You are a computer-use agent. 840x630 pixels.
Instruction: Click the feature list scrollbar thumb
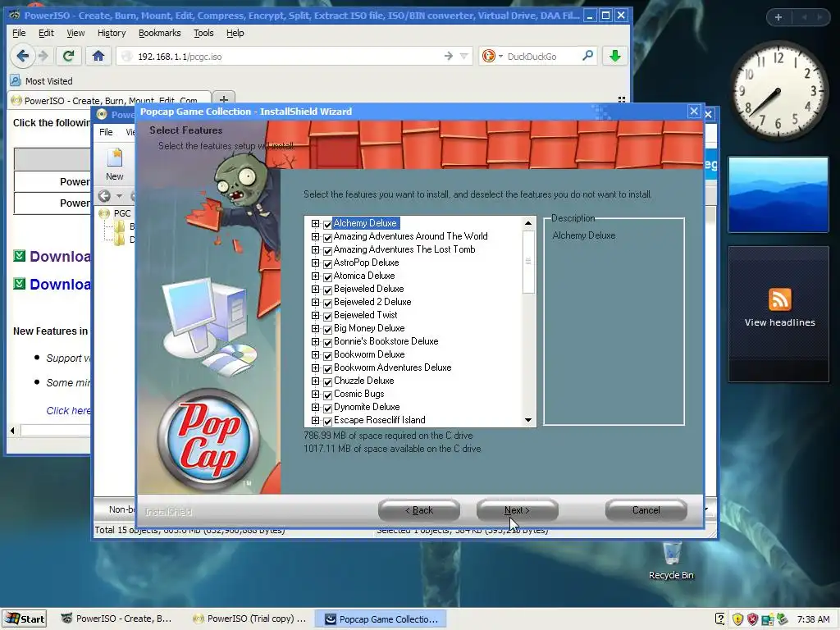[x=528, y=262]
